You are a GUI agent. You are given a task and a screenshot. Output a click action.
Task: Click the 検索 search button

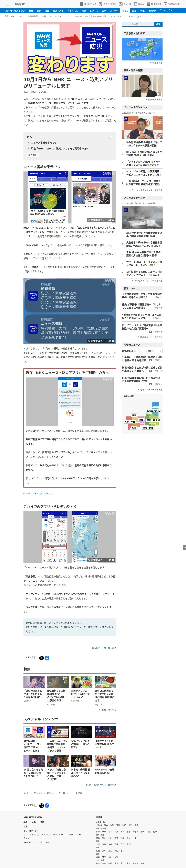click(158, 24)
